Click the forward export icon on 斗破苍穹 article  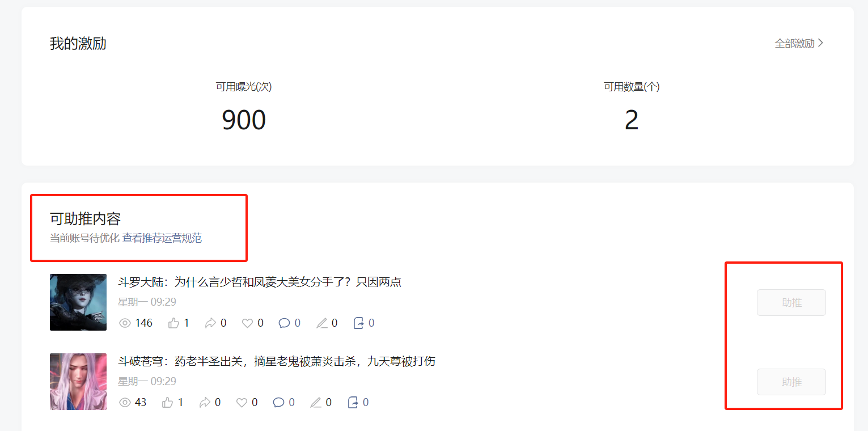point(353,403)
